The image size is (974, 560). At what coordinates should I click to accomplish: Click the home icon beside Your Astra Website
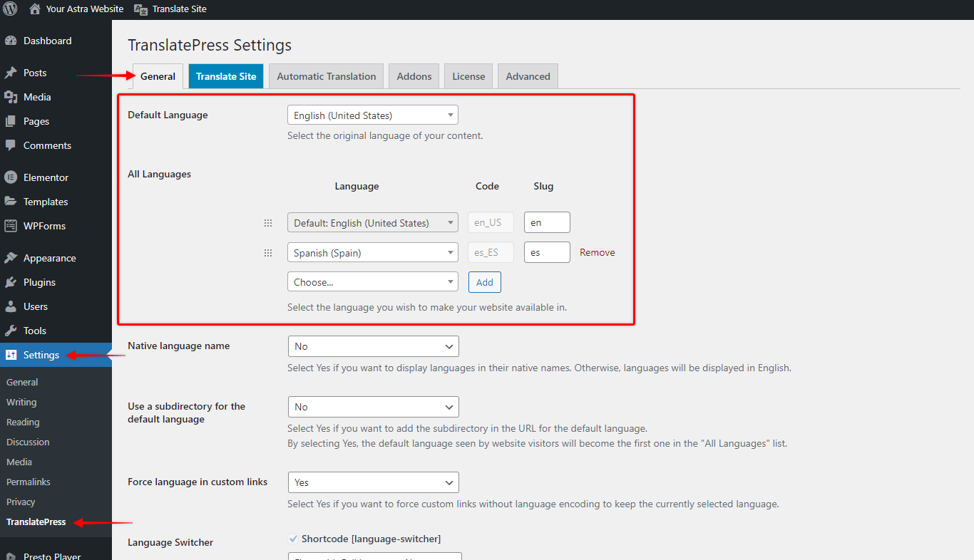tap(35, 9)
